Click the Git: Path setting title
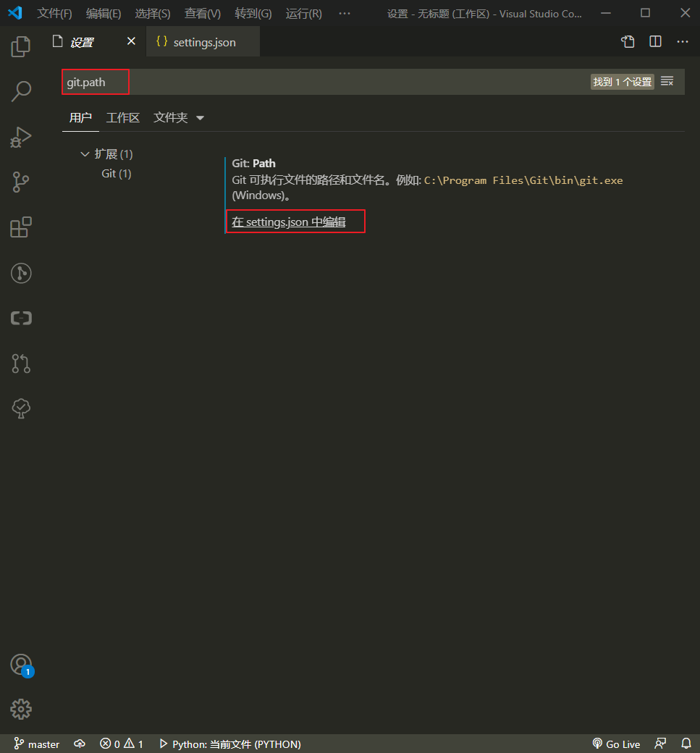This screenshot has height=753, width=700. pos(253,164)
